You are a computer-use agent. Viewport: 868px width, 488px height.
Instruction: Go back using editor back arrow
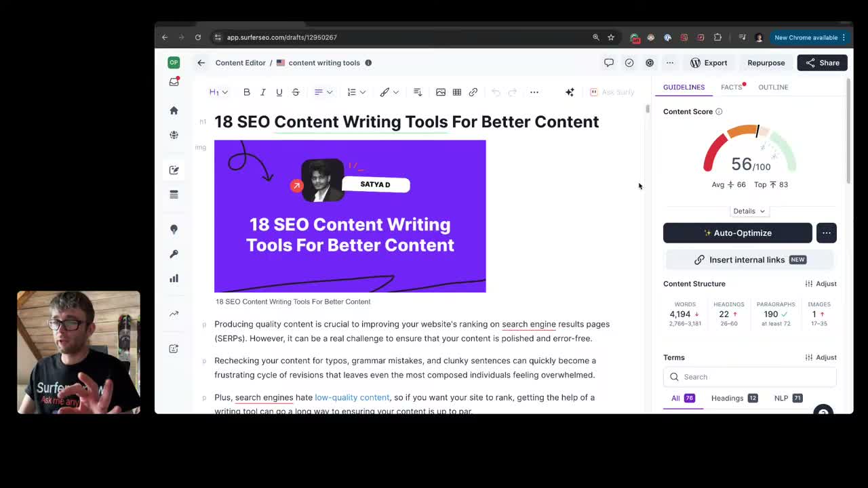(201, 63)
